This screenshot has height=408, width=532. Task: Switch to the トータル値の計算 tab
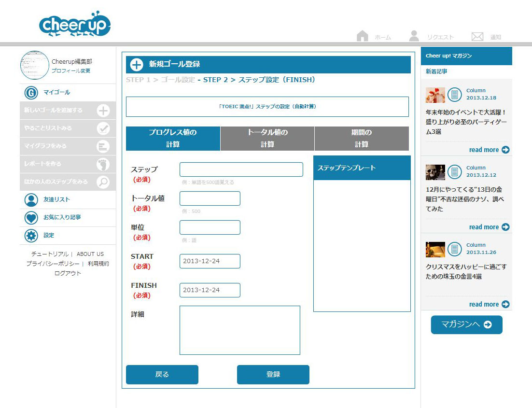267,139
